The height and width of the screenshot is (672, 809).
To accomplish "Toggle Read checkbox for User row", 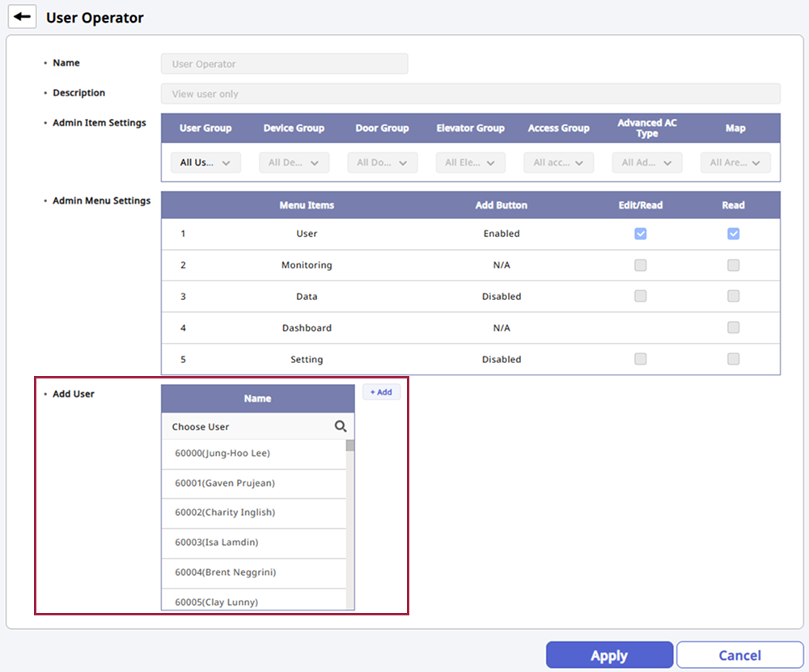I will [x=733, y=234].
